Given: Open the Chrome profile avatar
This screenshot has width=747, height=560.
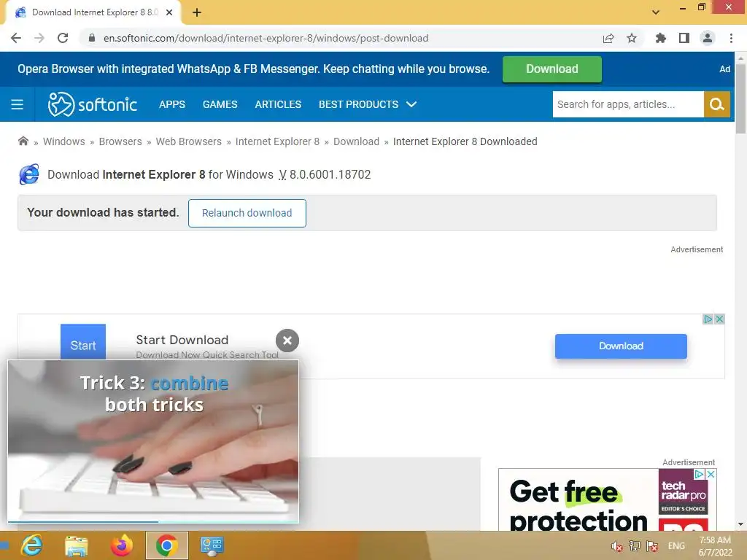Looking at the screenshot, I should coord(708,38).
